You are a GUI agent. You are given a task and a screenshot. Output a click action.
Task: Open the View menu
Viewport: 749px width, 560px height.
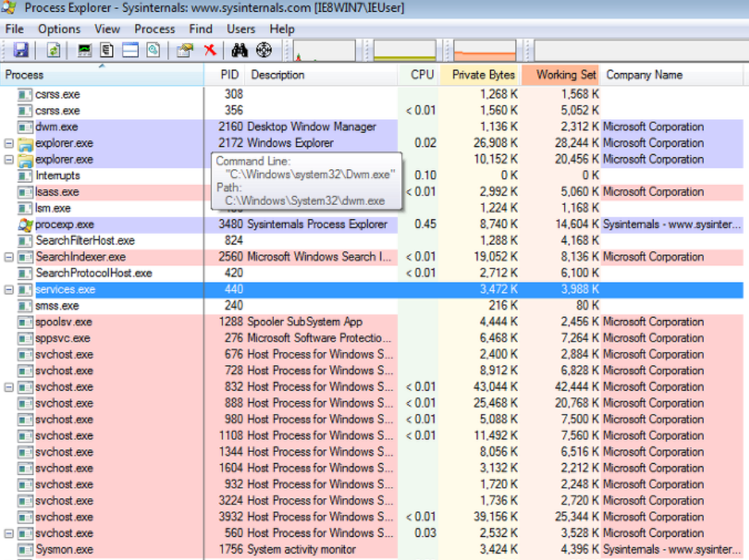[x=107, y=29]
